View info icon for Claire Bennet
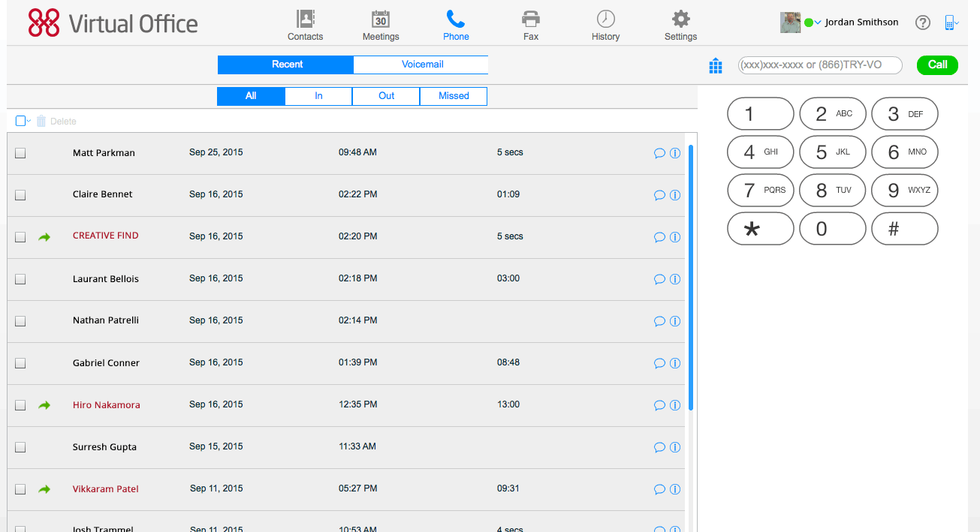980x532 pixels. click(674, 195)
